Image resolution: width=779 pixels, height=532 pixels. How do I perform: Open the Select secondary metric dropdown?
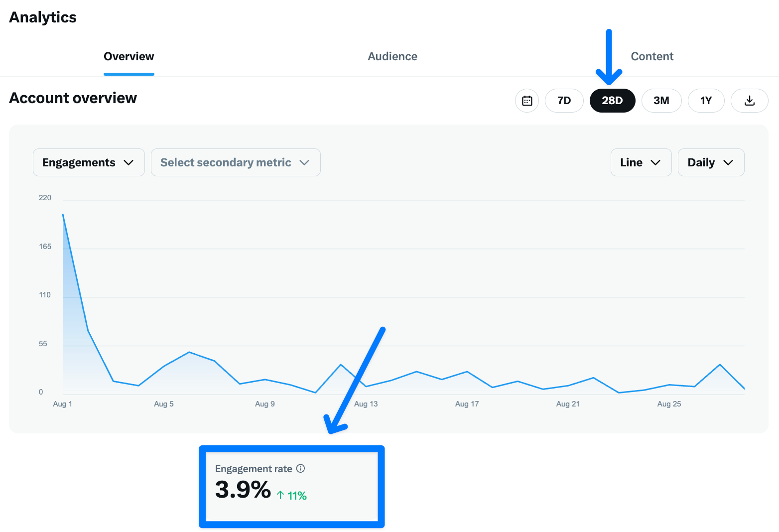(235, 162)
